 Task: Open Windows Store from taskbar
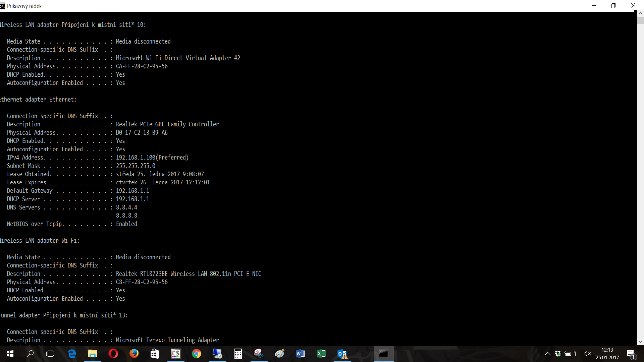155,354
